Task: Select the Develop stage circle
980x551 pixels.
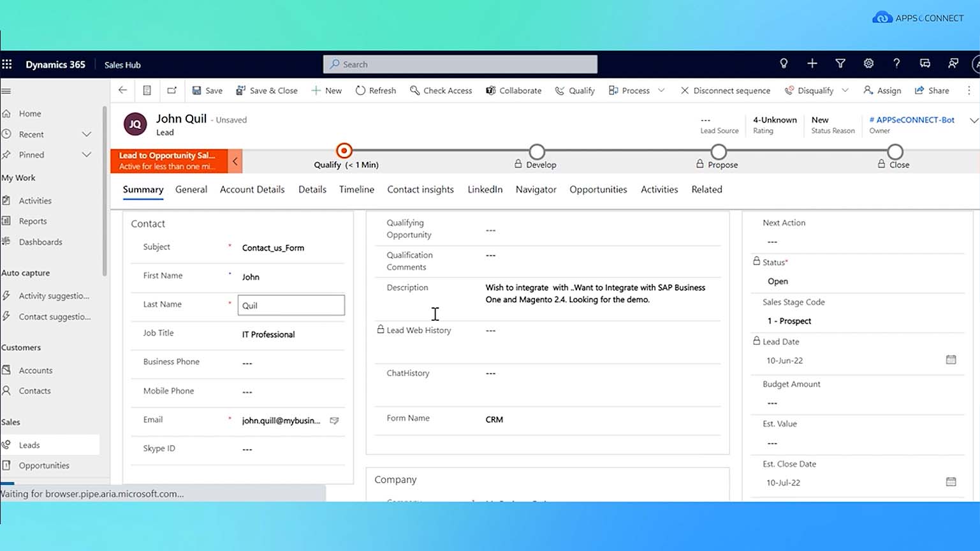Action: 537,152
